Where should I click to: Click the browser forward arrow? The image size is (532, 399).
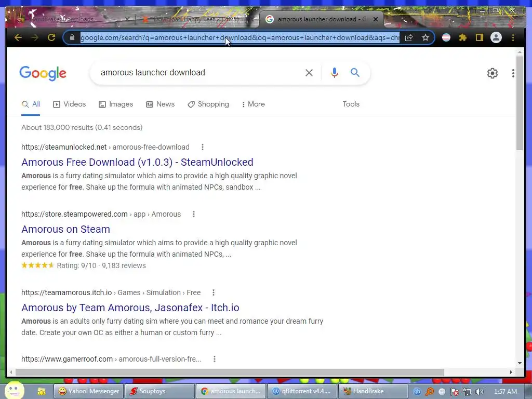pyautogui.click(x=35, y=37)
